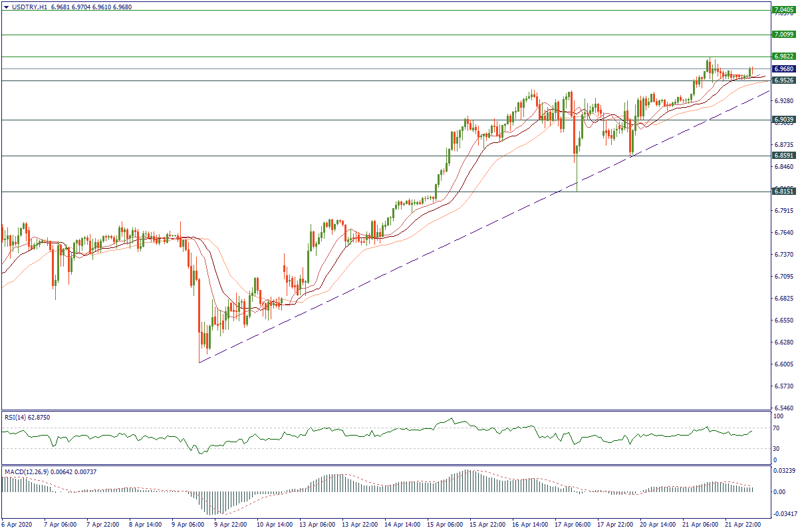Select the current price tag 6.9680

pos(783,68)
